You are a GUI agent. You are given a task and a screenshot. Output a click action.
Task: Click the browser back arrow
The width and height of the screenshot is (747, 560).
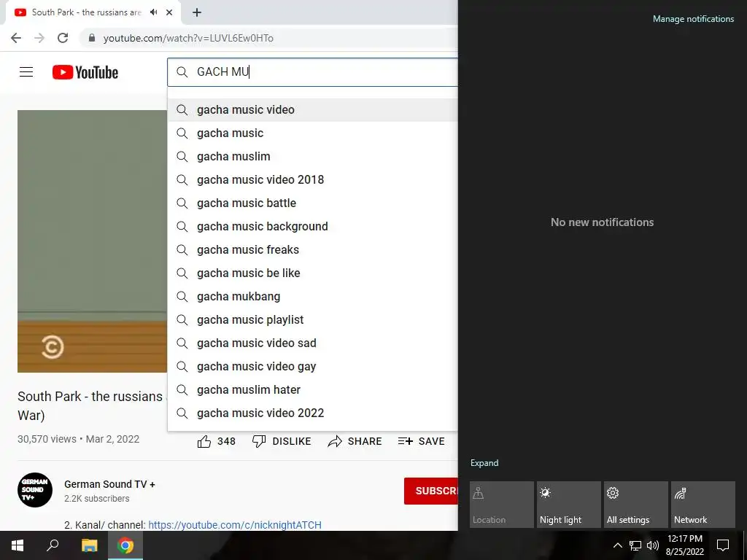16,38
